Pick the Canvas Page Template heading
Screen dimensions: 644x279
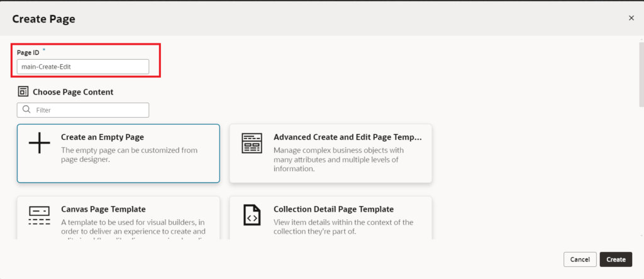103,209
